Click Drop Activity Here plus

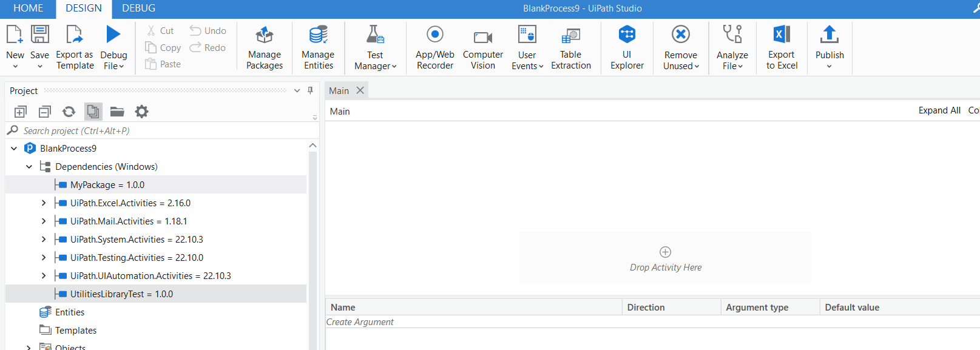click(x=665, y=252)
